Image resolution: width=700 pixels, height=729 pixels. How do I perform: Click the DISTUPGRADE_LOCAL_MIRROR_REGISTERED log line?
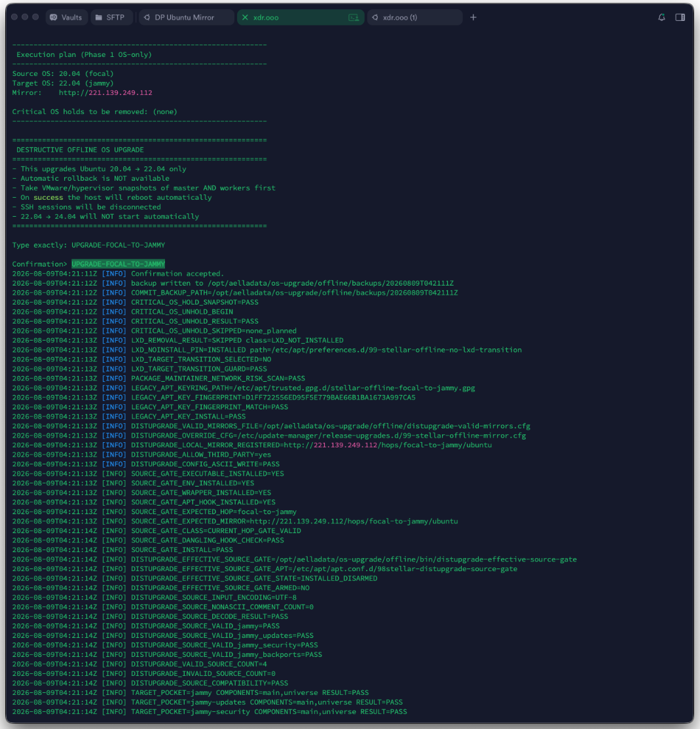pyautogui.click(x=252, y=445)
